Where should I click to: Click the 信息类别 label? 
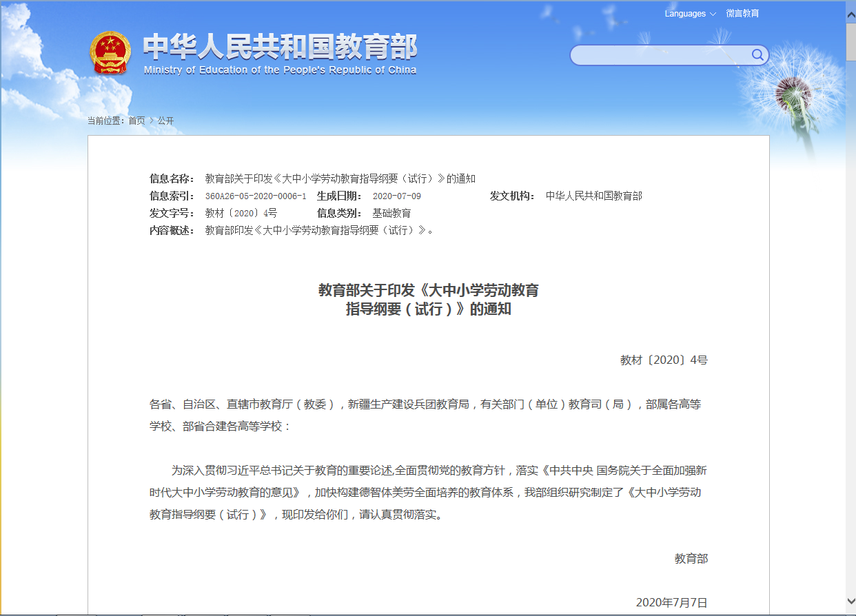pos(340,214)
